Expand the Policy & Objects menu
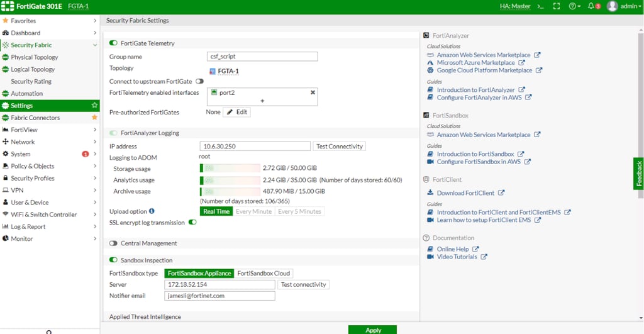This screenshot has height=334, width=644. coord(49,166)
